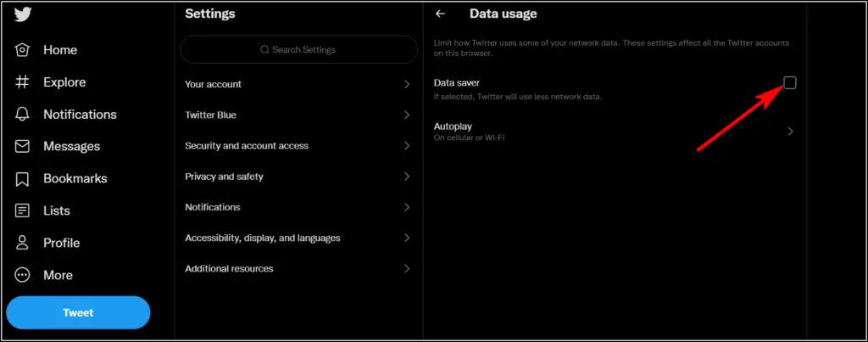
Task: Click the Search Settings field
Action: point(299,49)
